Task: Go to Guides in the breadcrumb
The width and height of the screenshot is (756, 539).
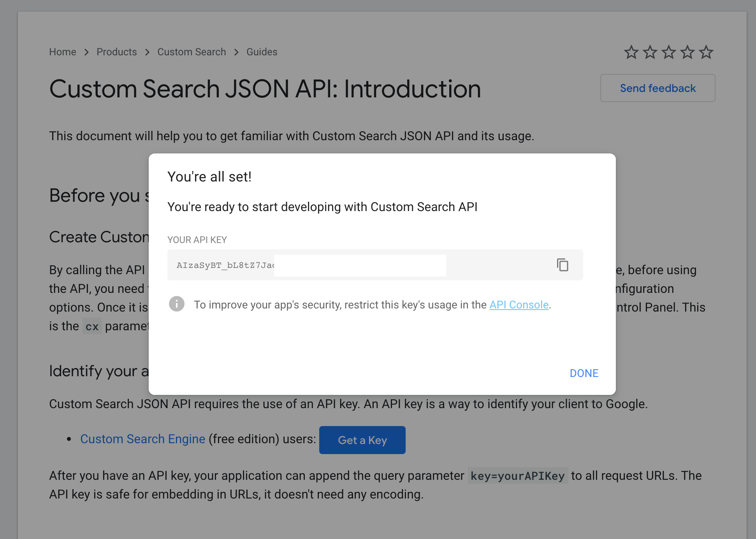Action: coord(262,52)
